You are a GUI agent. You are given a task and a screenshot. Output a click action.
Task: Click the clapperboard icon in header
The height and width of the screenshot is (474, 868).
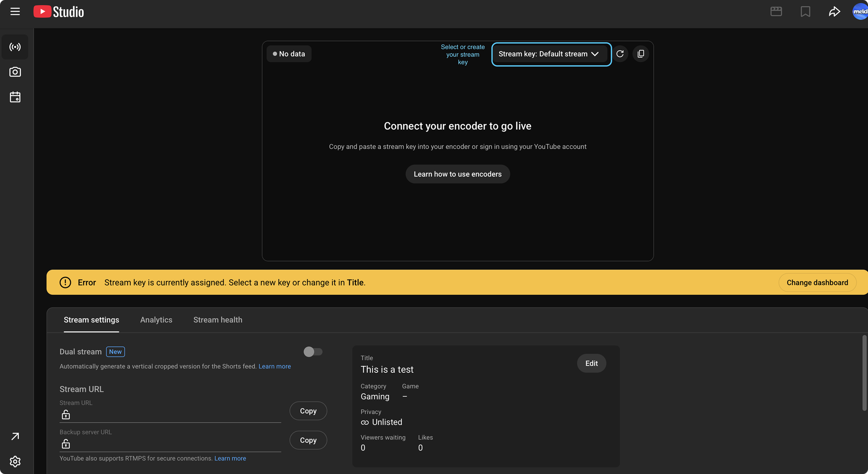click(x=776, y=12)
